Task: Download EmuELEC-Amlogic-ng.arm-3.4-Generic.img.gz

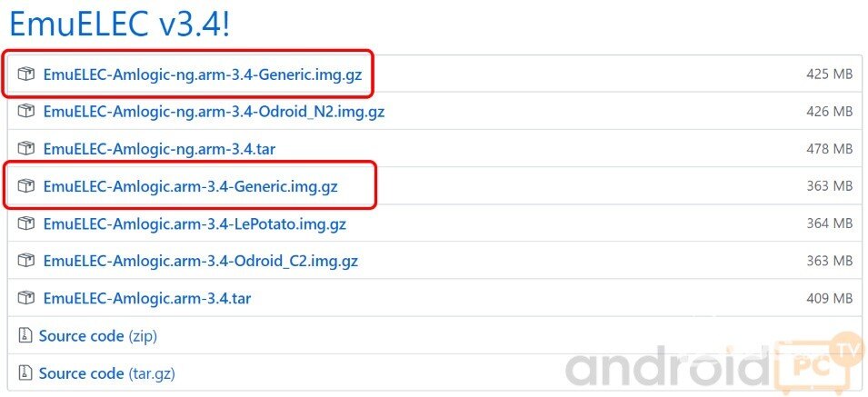Action: click(x=202, y=74)
